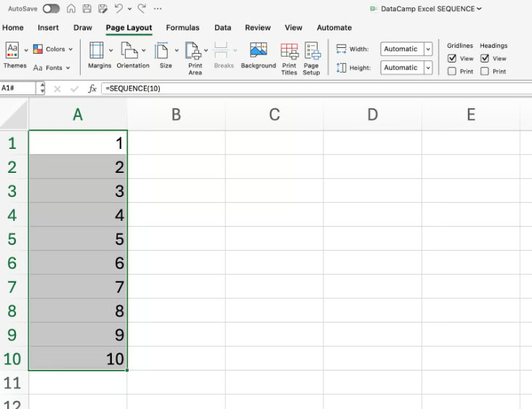Open the Margins icon menu
Screen dimensions: 532x409
coord(97,50)
